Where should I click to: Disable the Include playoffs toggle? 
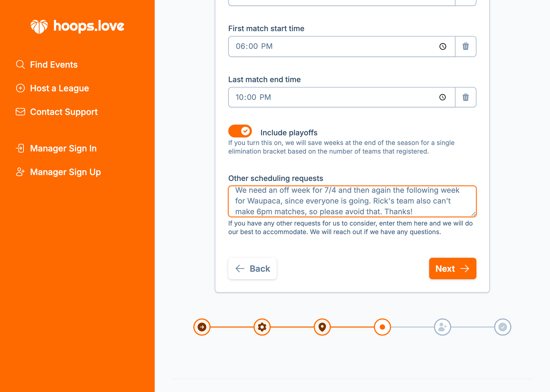[240, 131]
